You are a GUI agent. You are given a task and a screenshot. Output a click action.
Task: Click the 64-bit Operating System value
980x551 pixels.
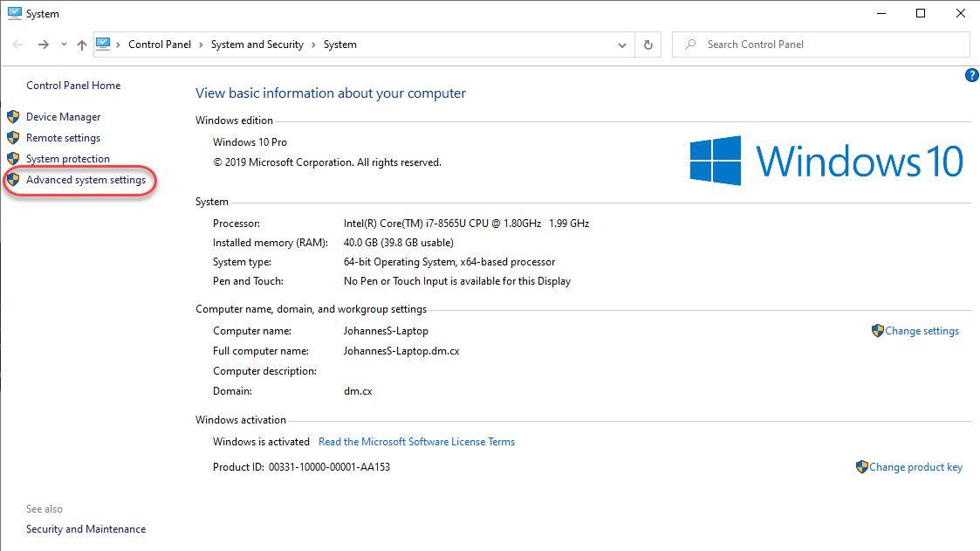click(449, 262)
